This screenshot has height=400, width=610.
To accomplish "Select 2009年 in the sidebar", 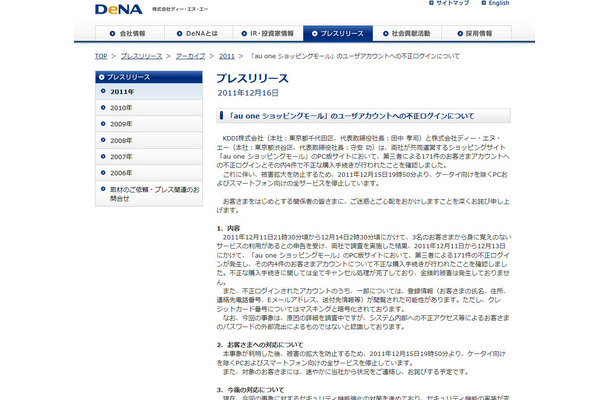I will (149, 124).
